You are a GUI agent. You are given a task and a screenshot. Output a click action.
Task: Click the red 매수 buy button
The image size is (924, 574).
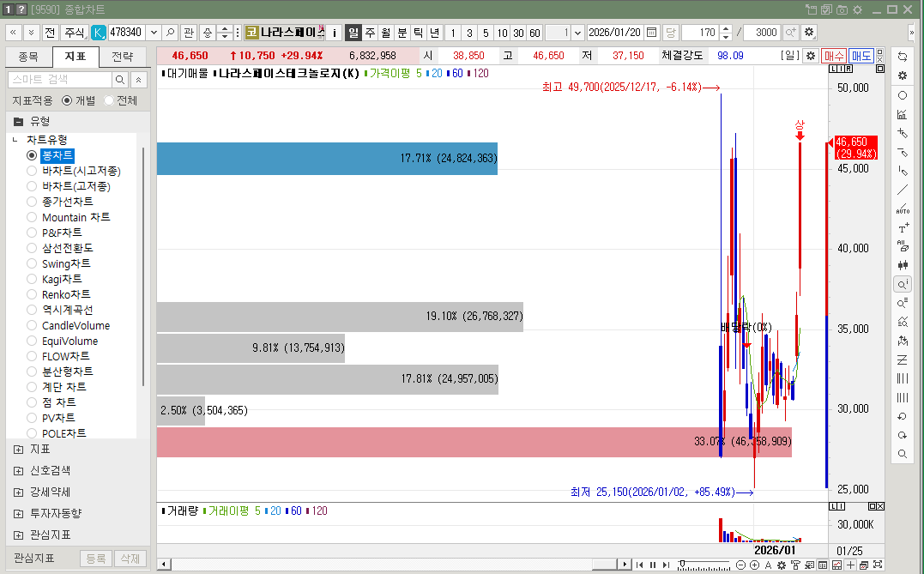click(x=833, y=56)
